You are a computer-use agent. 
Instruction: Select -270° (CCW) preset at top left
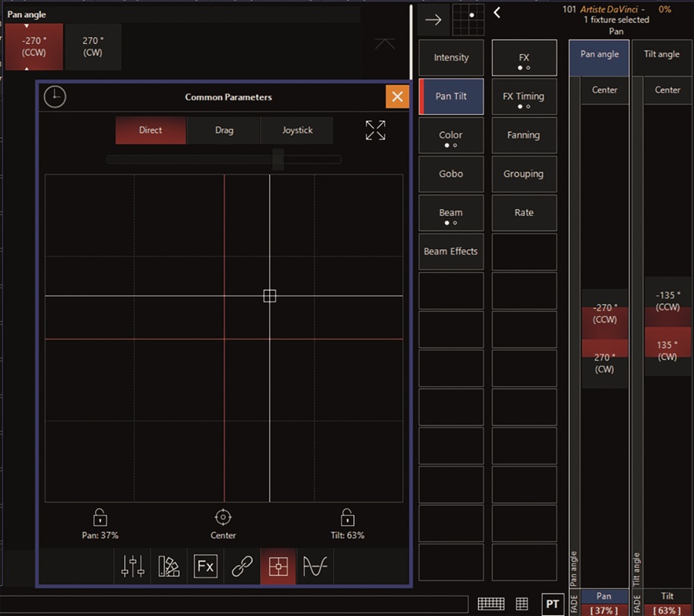(34, 46)
